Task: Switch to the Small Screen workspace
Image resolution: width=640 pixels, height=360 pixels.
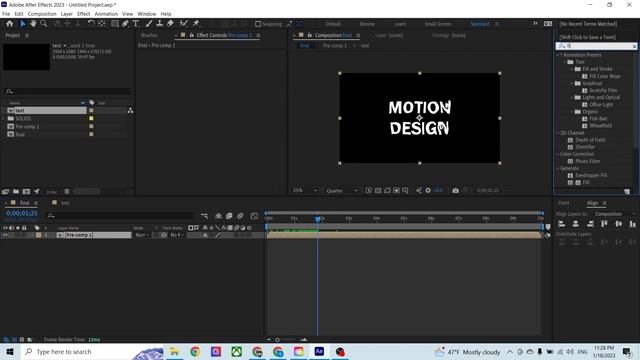Action: 438,24
